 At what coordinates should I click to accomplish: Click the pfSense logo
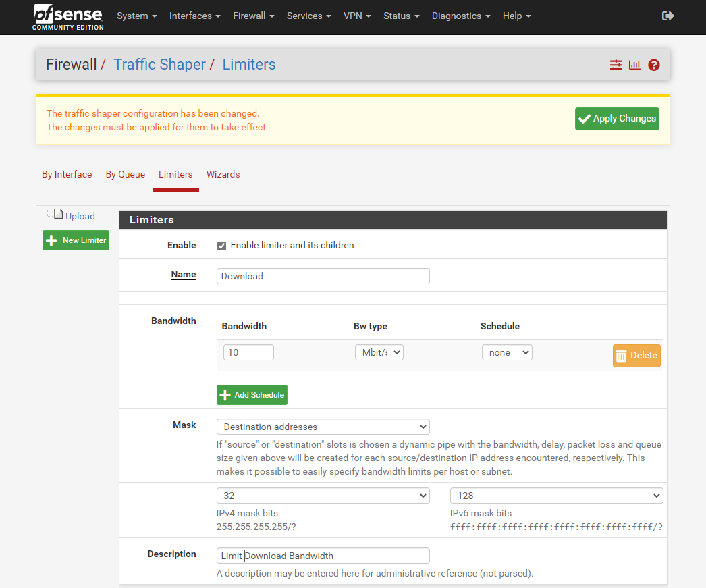pyautogui.click(x=67, y=17)
